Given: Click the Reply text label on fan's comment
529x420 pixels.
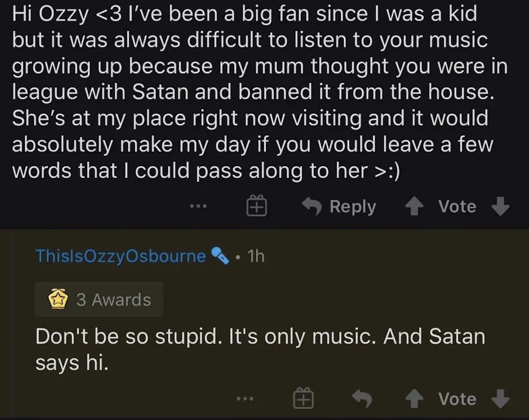Looking at the screenshot, I should point(353,207).
